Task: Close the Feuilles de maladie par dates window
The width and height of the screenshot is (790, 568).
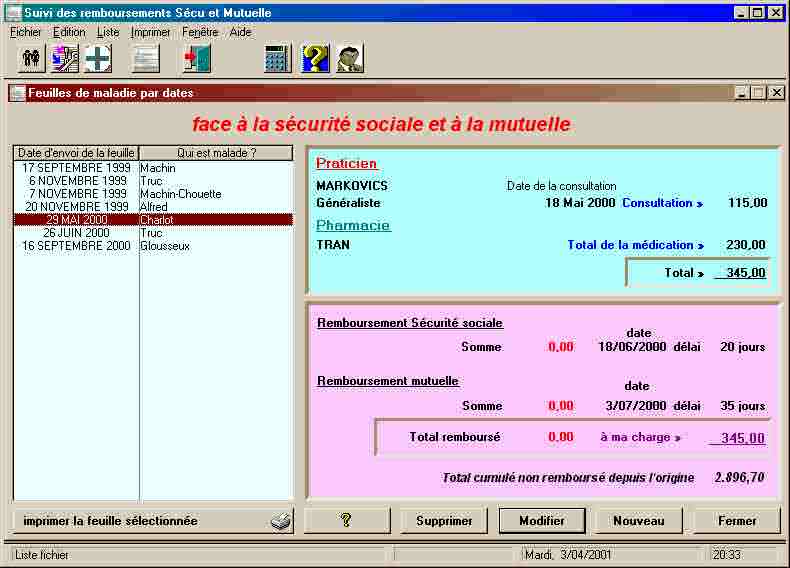Action: tap(777, 93)
